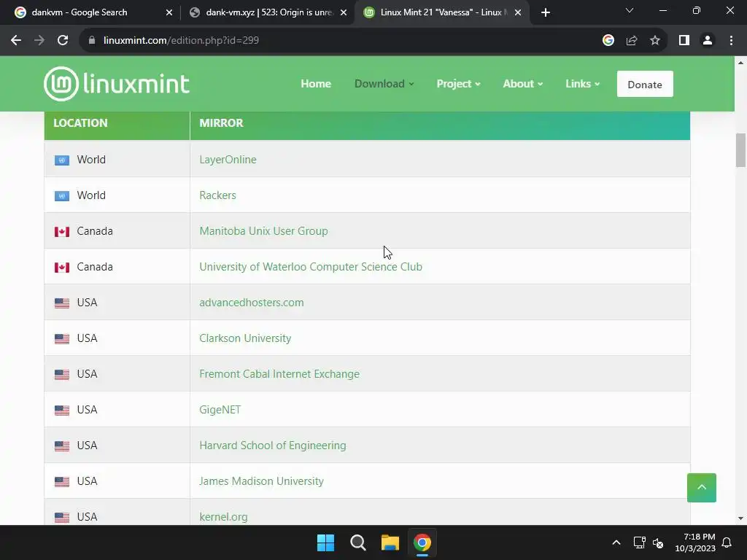Image resolution: width=747 pixels, height=560 pixels.
Task: Open Chrome three-dot menu
Action: click(x=731, y=41)
